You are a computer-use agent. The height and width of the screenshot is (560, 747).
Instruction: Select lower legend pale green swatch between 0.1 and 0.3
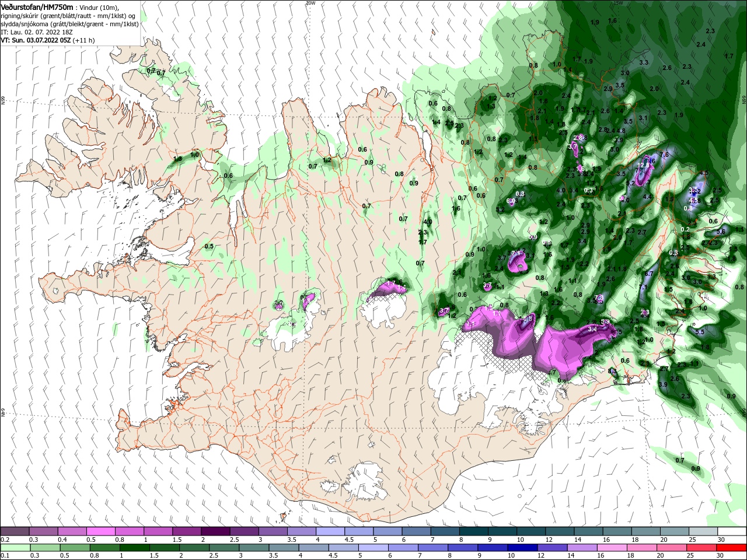click(15, 548)
